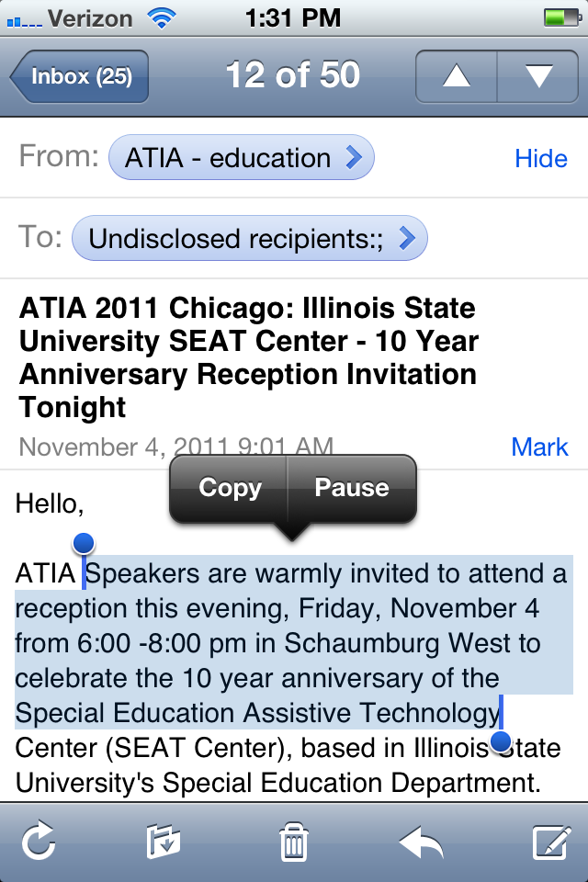Tap the reply arrow icon
This screenshot has width=588, height=882.
[x=421, y=841]
